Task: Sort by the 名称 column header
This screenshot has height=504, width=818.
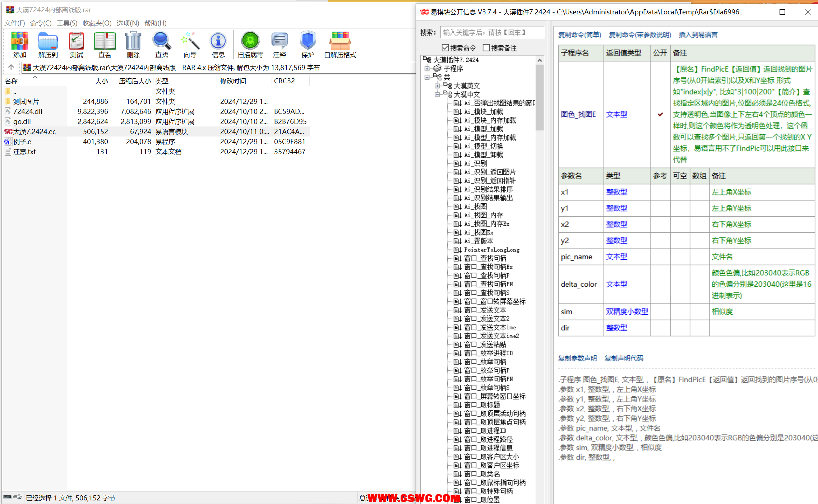Action: click(34, 81)
